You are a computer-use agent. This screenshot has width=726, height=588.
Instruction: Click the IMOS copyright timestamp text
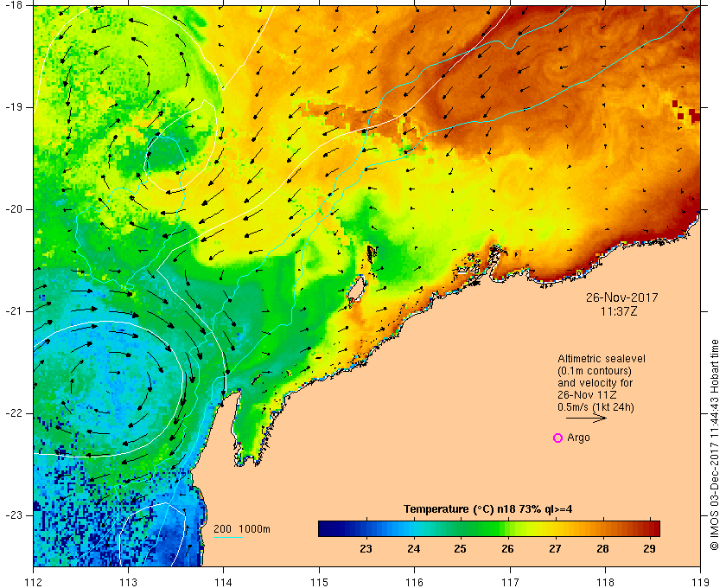[715, 444]
